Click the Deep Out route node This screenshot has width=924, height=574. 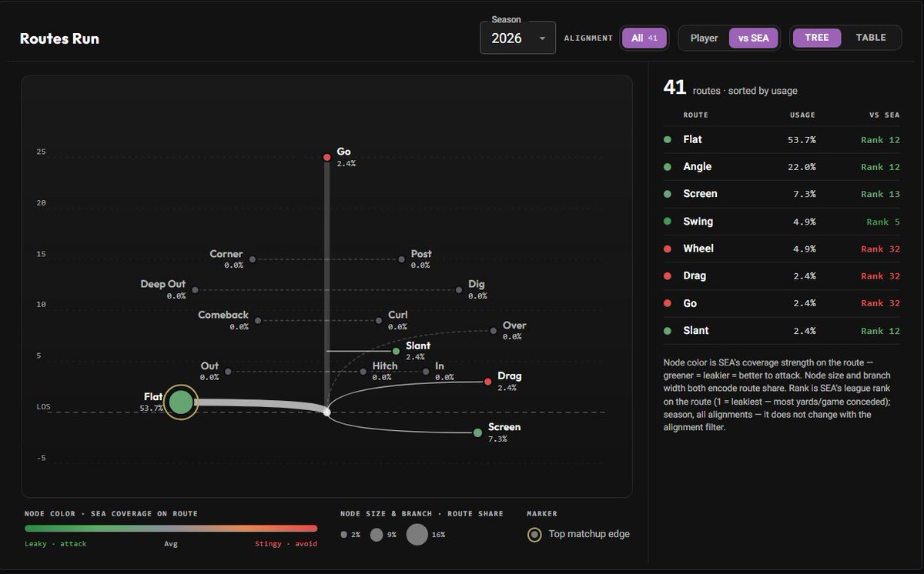coord(195,290)
